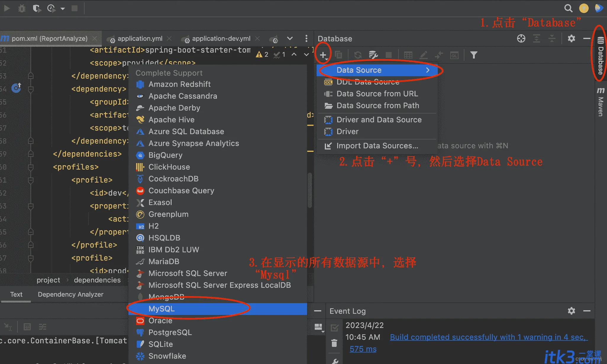Click Mark all as read checkmark icon in Event Log
607x364 pixels.
(335, 328)
